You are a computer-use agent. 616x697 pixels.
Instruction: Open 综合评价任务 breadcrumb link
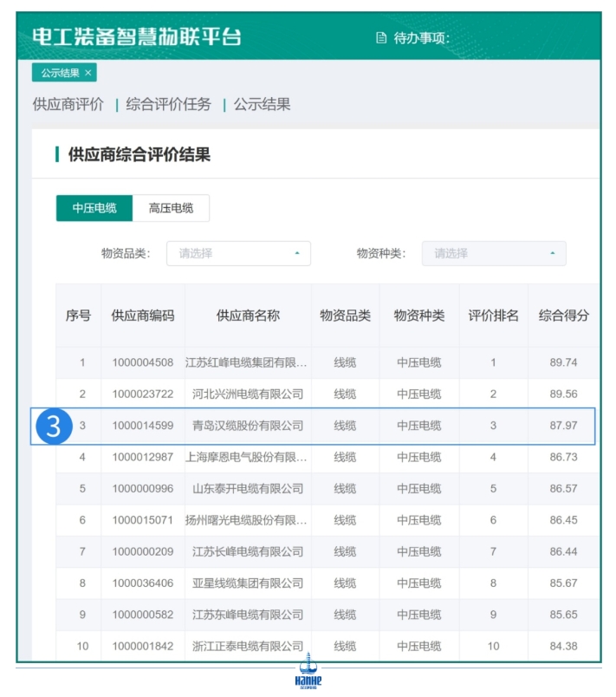coord(168,105)
